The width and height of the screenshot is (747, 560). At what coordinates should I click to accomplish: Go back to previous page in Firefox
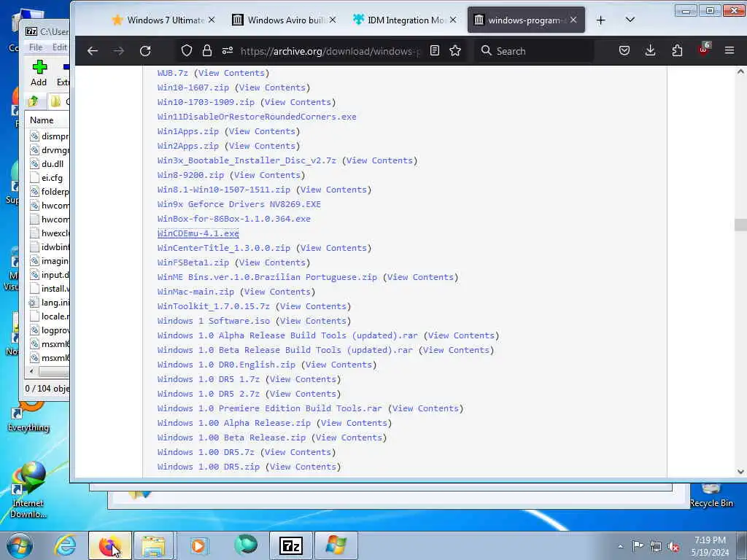click(x=93, y=51)
